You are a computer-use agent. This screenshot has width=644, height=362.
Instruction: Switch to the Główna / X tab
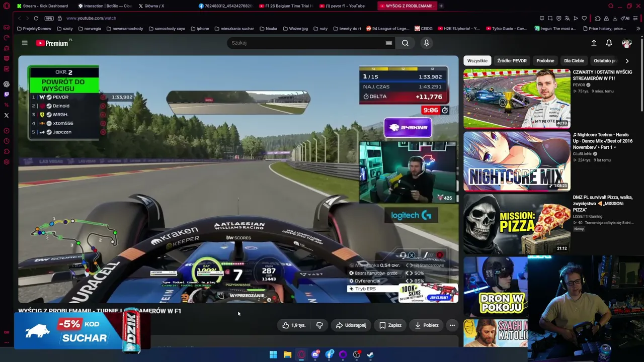tap(151, 6)
